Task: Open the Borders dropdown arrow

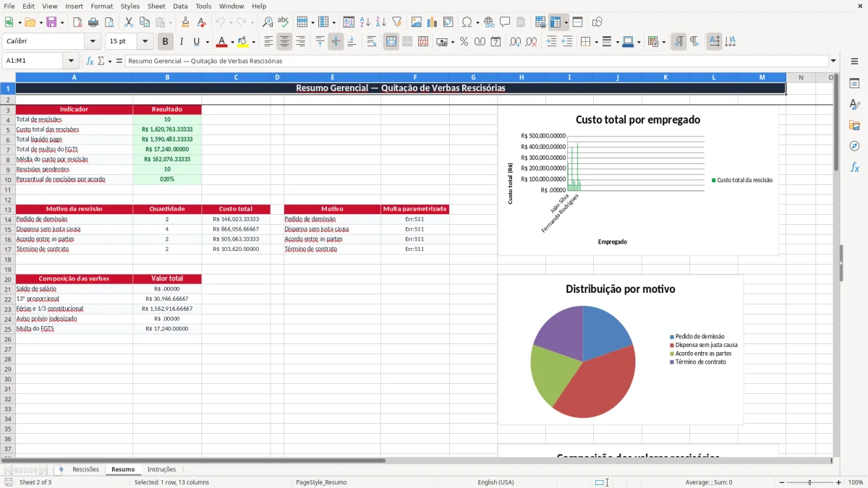Action: coord(597,42)
